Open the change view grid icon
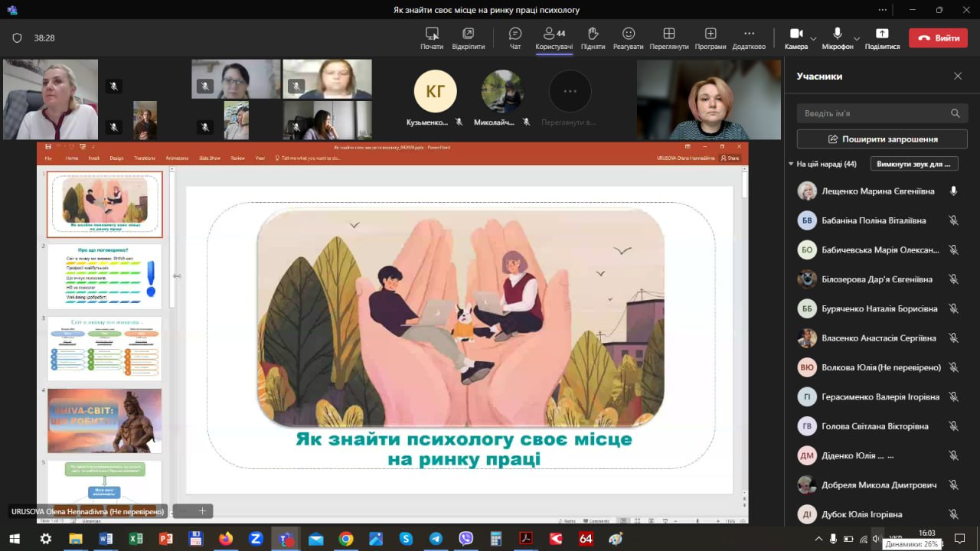 [668, 34]
